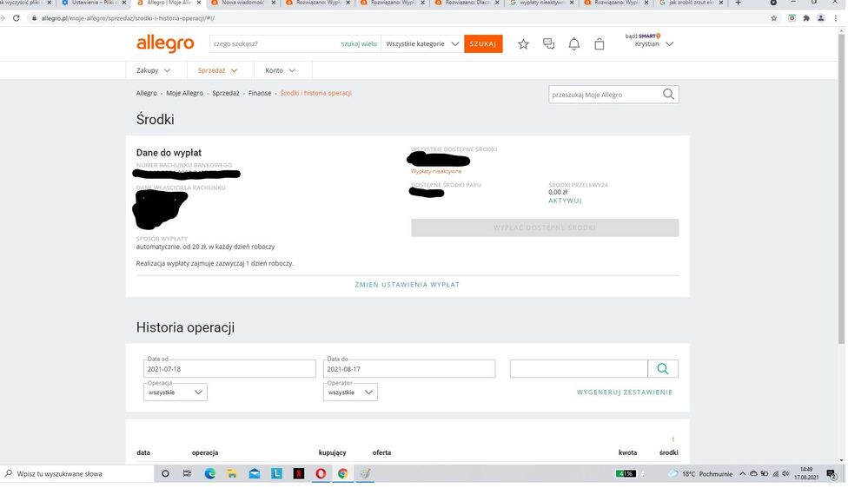Reload the page with refresh icon

pyautogui.click(x=17, y=17)
